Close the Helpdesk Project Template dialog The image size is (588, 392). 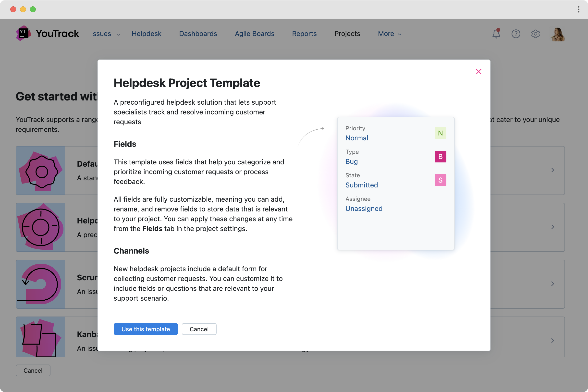(x=478, y=72)
